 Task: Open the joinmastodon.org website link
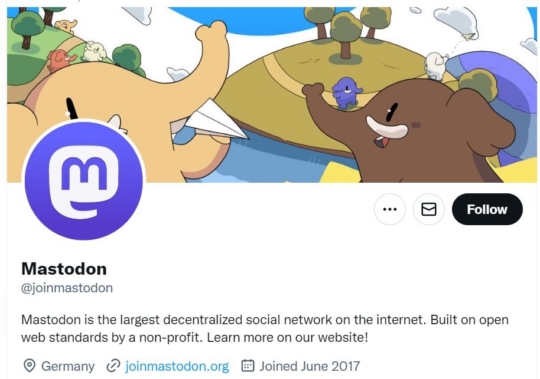177,366
